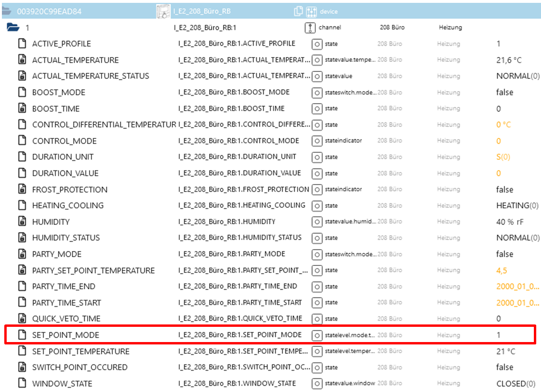Click the state icon in the HUMIDITY row

[x=317, y=222]
